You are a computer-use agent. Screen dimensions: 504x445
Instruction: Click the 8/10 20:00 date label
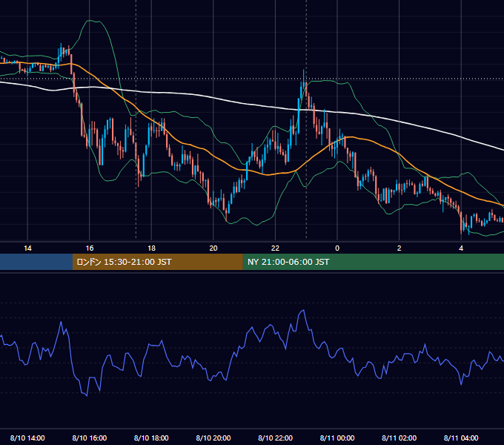(x=213, y=438)
